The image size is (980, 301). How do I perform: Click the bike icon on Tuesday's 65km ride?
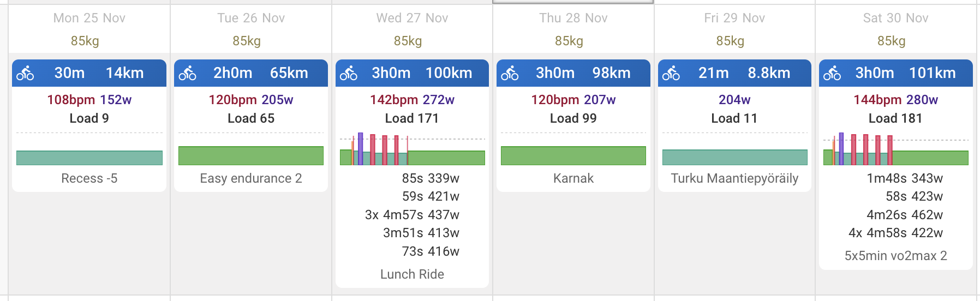(187, 73)
